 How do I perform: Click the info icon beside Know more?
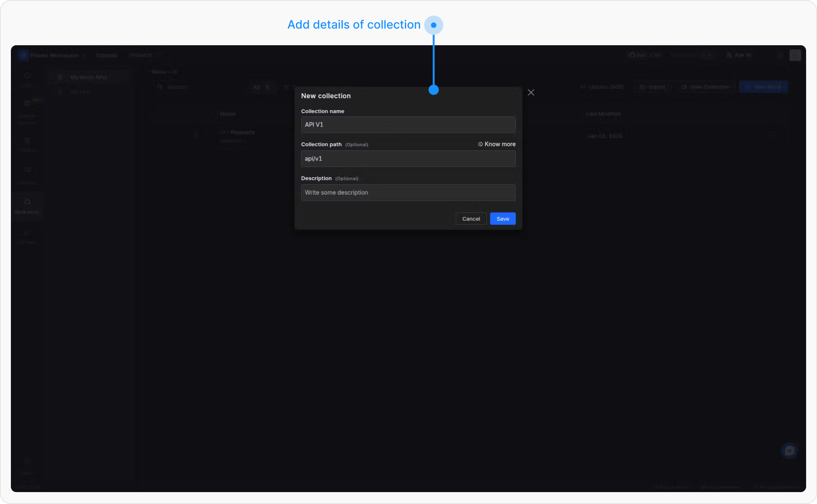pos(480,144)
